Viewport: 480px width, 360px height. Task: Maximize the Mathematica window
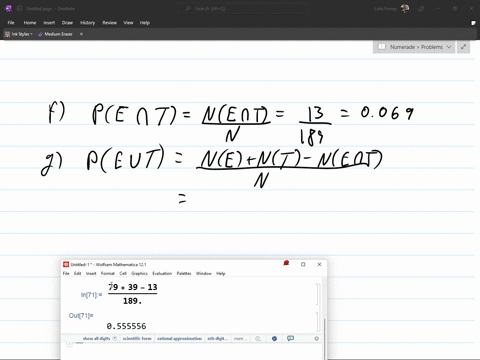(x=303, y=264)
